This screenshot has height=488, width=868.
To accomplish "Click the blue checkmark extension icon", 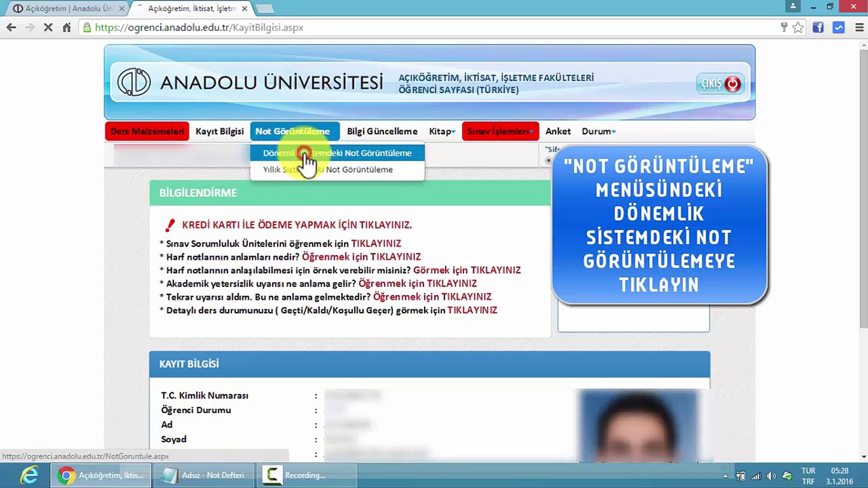I will click(x=839, y=28).
